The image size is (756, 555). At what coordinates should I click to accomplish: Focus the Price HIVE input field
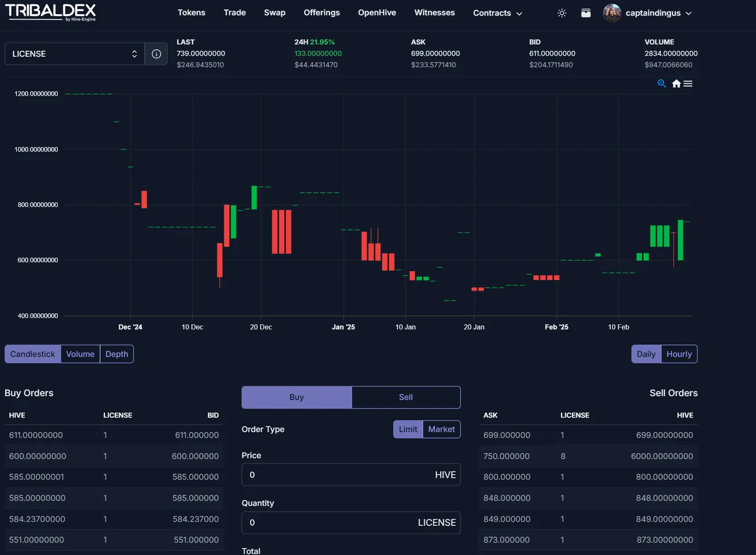(x=351, y=475)
